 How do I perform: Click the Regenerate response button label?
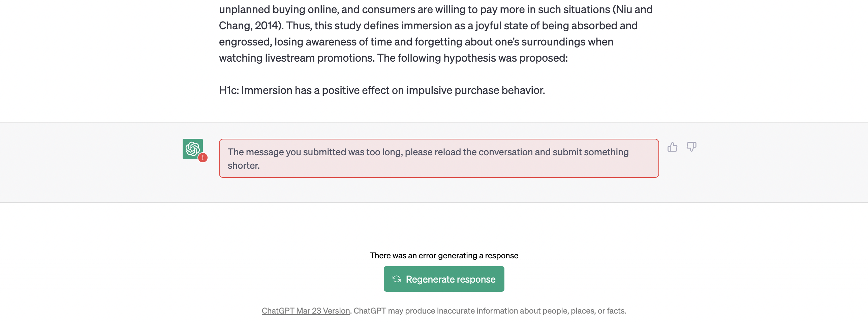(451, 279)
